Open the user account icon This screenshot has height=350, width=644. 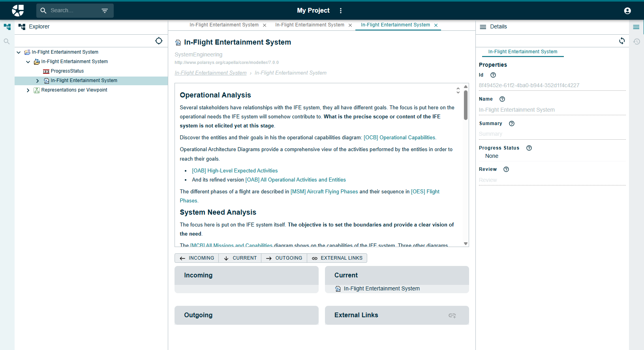(x=627, y=11)
